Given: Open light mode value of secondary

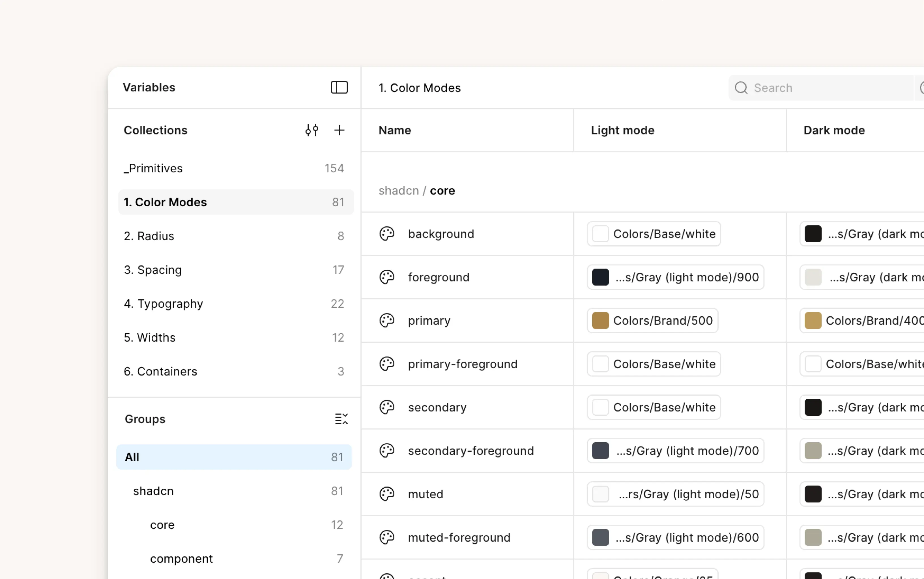Looking at the screenshot, I should pos(654,407).
